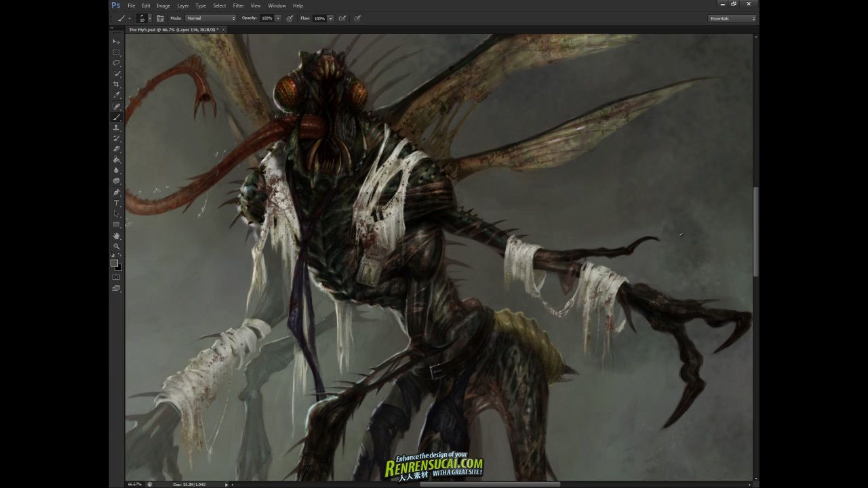Select the History Brush tool
The height and width of the screenshot is (488, 868).
coord(117,138)
